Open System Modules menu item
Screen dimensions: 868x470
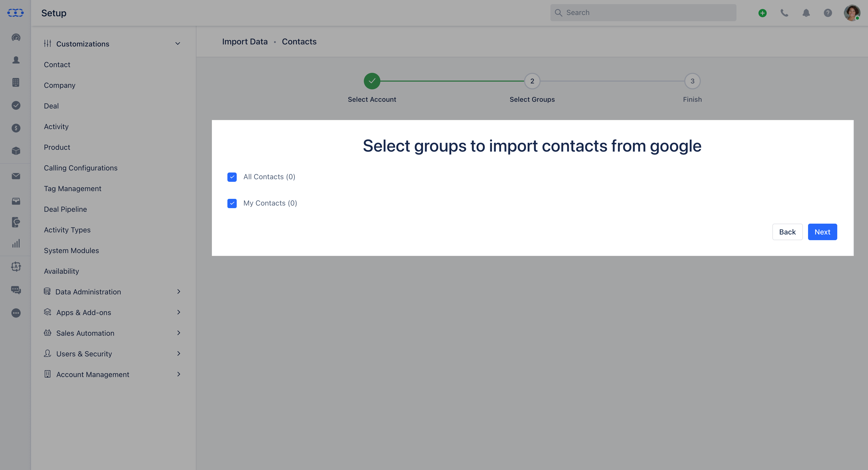point(71,250)
